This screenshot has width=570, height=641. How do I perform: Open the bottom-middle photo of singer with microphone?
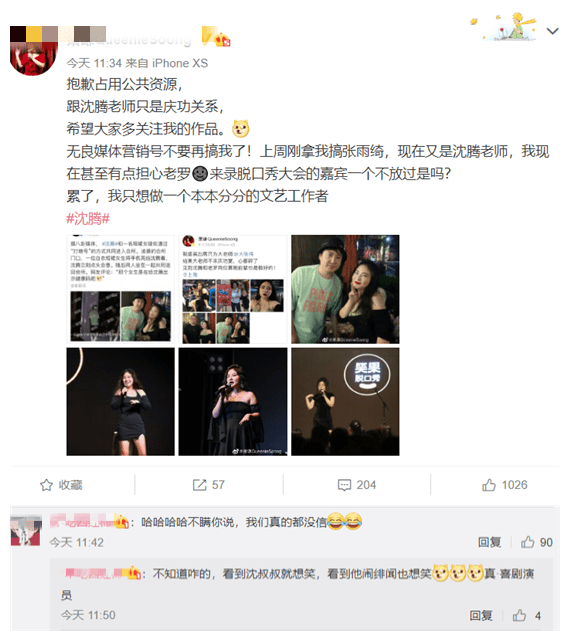233,401
